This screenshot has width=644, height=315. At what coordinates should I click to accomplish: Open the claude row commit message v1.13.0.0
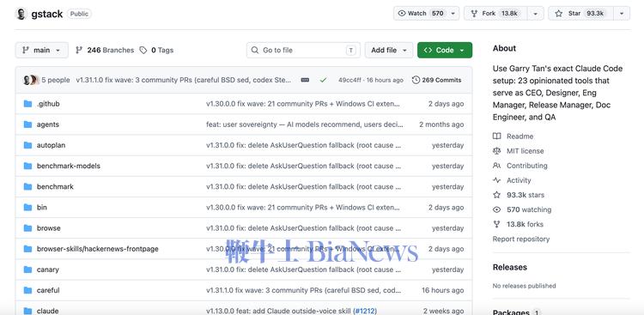coord(278,311)
